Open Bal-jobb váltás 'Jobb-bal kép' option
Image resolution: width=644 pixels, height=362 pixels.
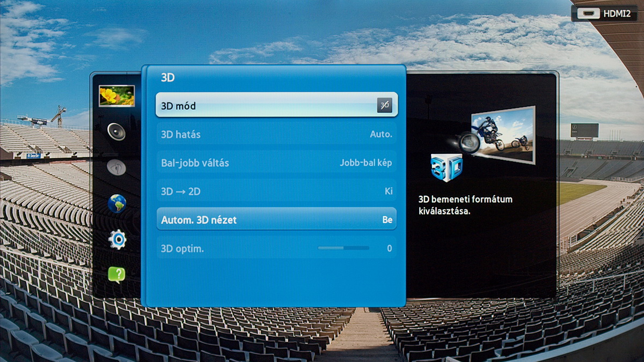[x=365, y=163]
